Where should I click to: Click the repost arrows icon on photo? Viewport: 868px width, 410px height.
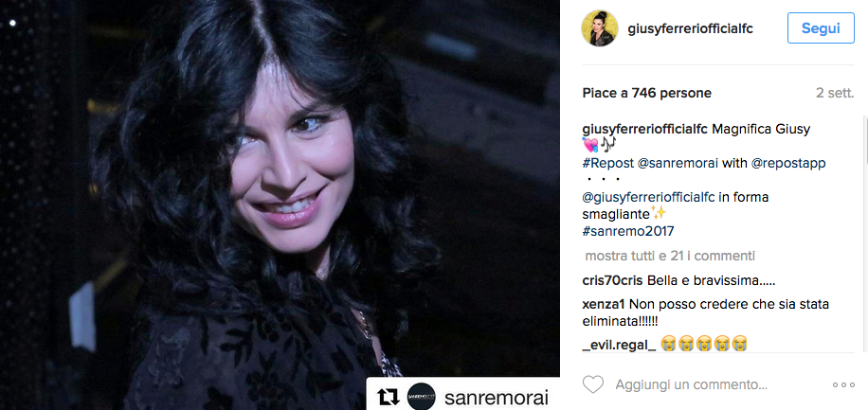388,397
